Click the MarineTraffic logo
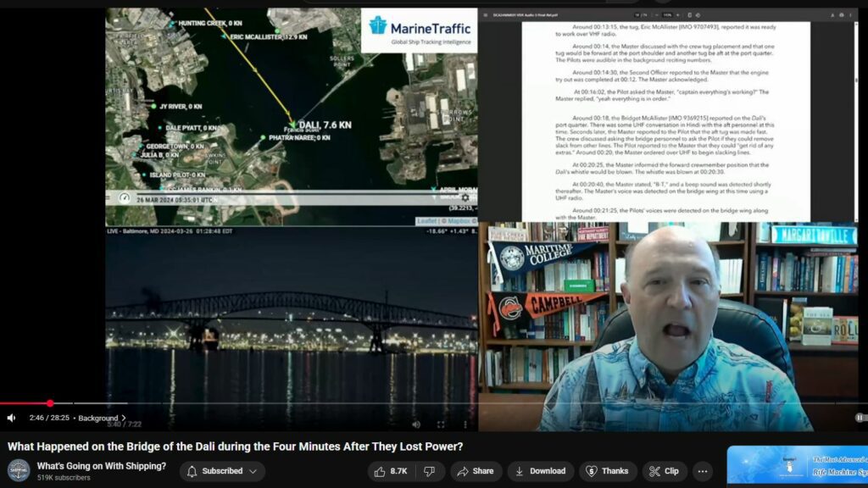 [x=419, y=31]
